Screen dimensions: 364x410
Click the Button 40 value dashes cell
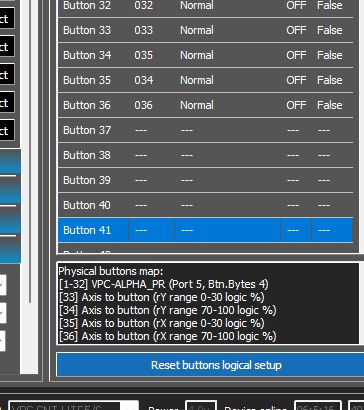[x=324, y=205]
